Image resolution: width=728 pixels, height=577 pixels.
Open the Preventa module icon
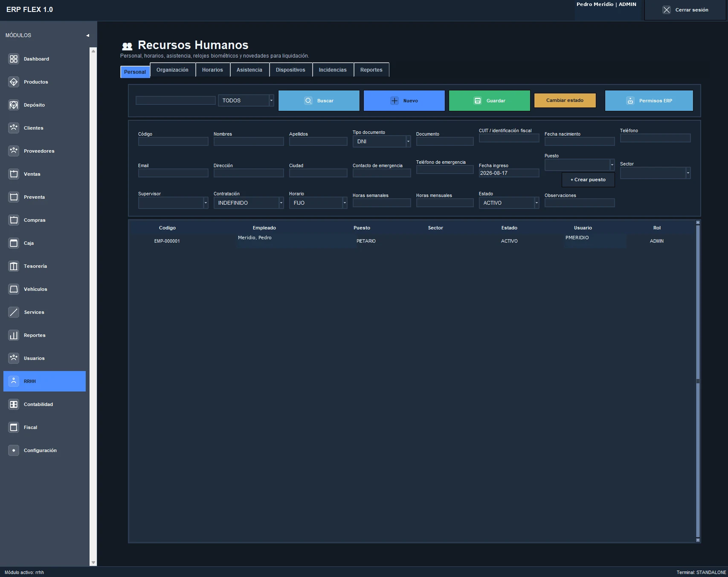[14, 197]
